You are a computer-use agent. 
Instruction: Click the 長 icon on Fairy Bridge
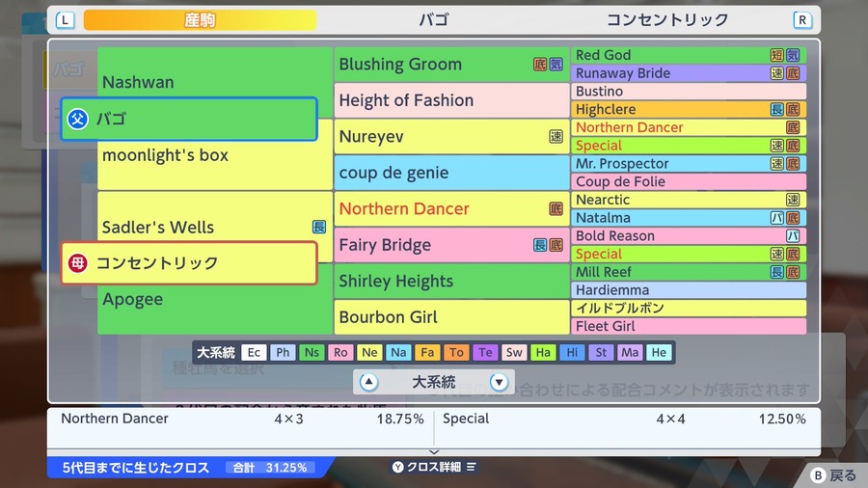click(540, 245)
